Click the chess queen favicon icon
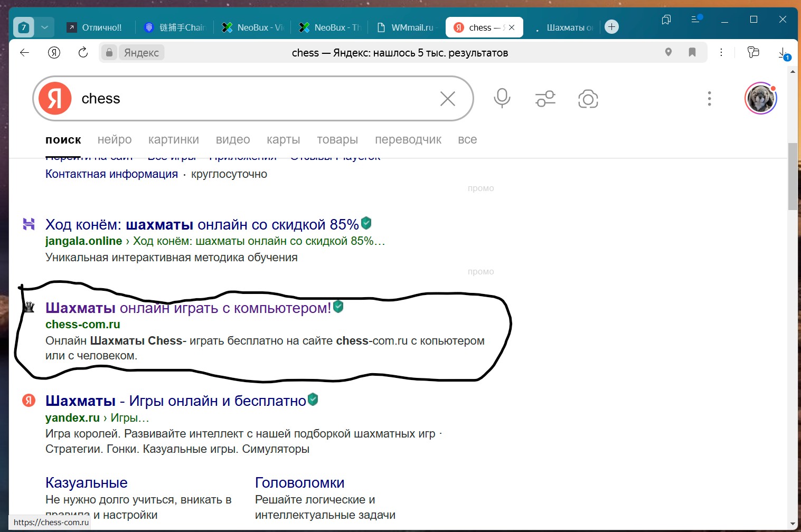Screen dimensions: 801x532 [29, 307]
